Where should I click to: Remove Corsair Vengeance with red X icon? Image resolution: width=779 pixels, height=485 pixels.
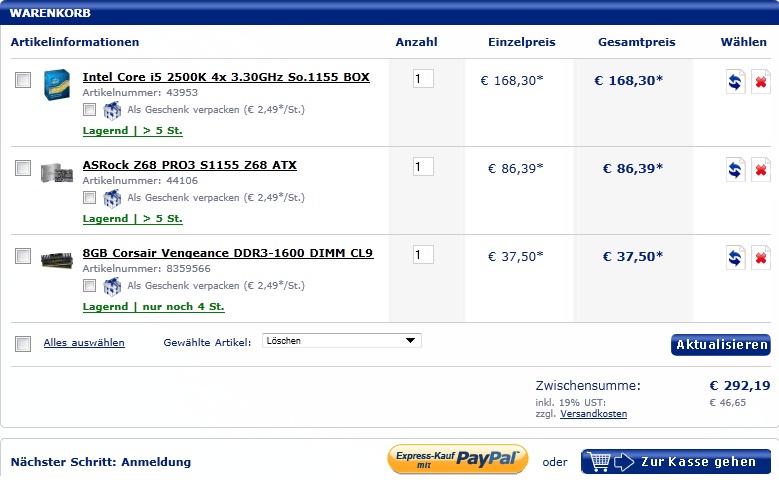[761, 257]
